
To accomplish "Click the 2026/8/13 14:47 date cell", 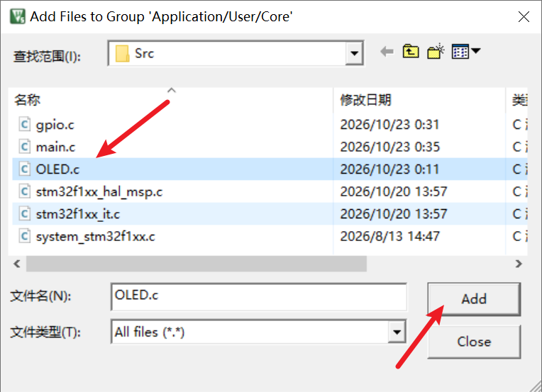I will [390, 237].
